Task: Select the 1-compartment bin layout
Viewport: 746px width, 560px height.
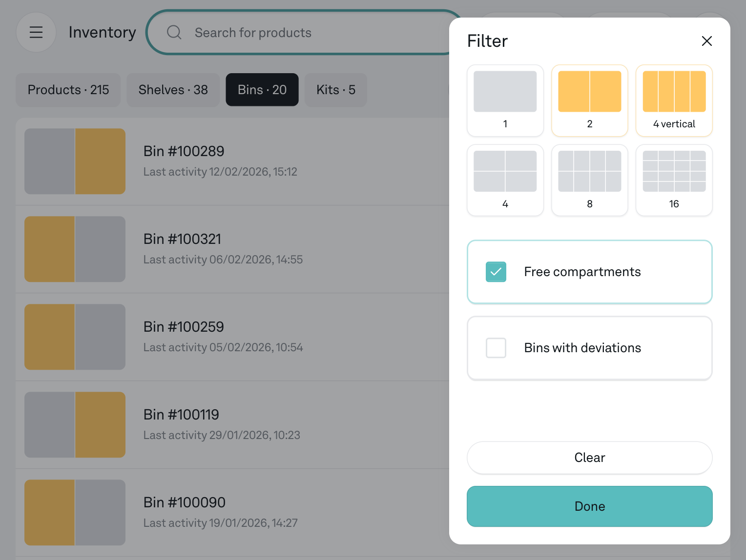Action: (x=505, y=100)
